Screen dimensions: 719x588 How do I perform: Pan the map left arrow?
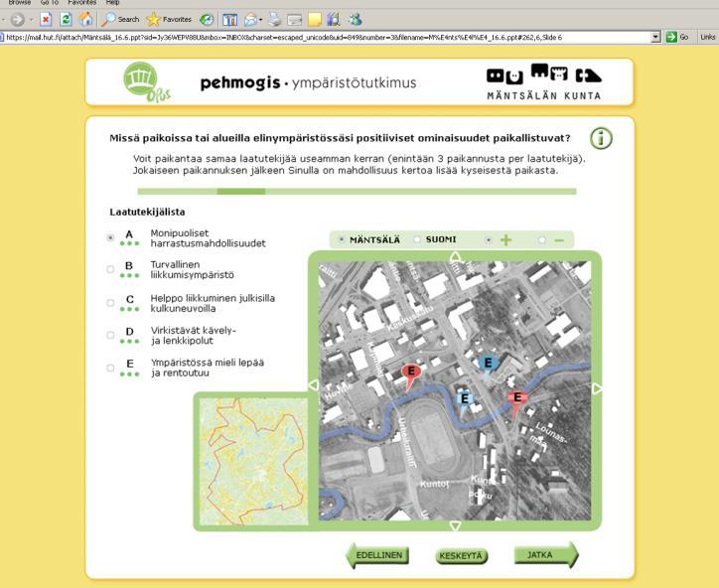click(314, 385)
